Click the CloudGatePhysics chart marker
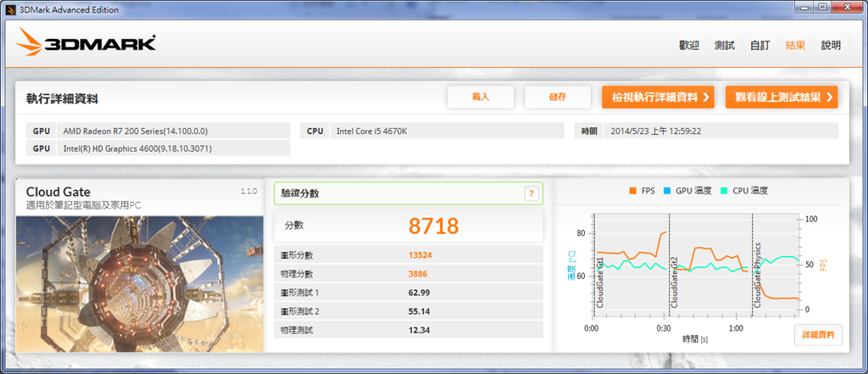This screenshot has height=374, width=868. [x=757, y=276]
